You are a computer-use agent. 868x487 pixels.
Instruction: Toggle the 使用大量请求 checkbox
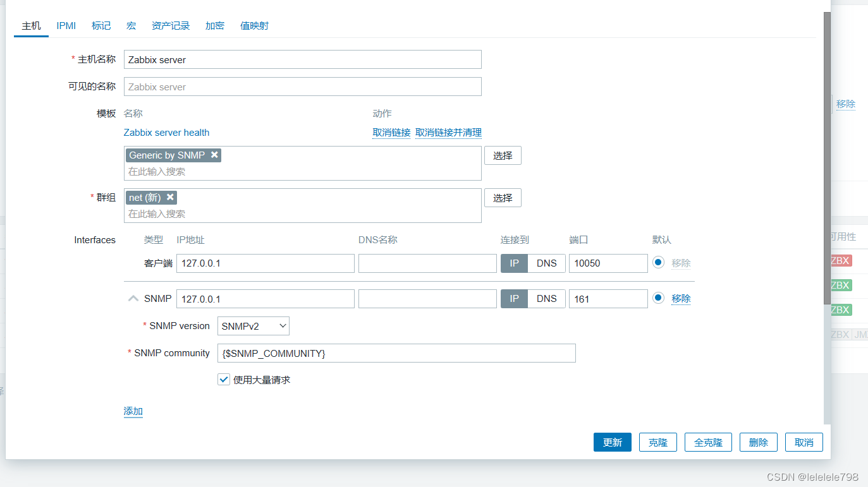point(224,380)
